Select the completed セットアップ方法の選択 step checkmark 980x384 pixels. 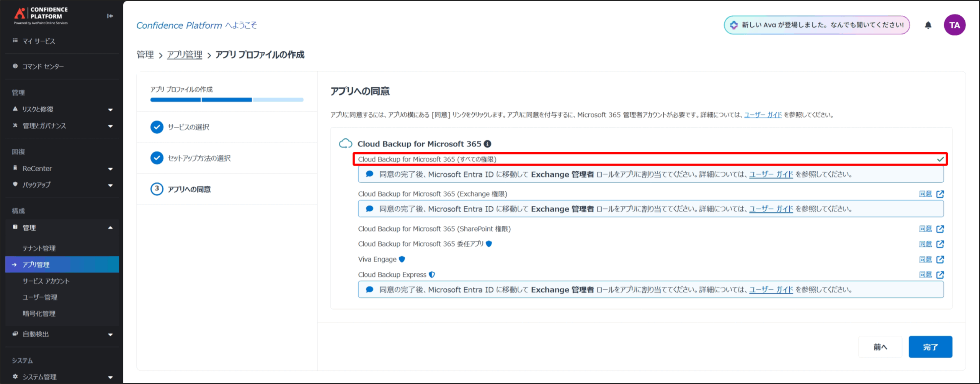(x=157, y=158)
